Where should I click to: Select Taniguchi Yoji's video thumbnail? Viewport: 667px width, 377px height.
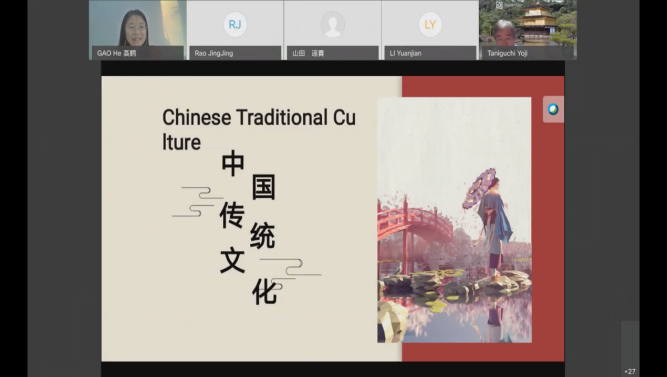pyautogui.click(x=528, y=30)
